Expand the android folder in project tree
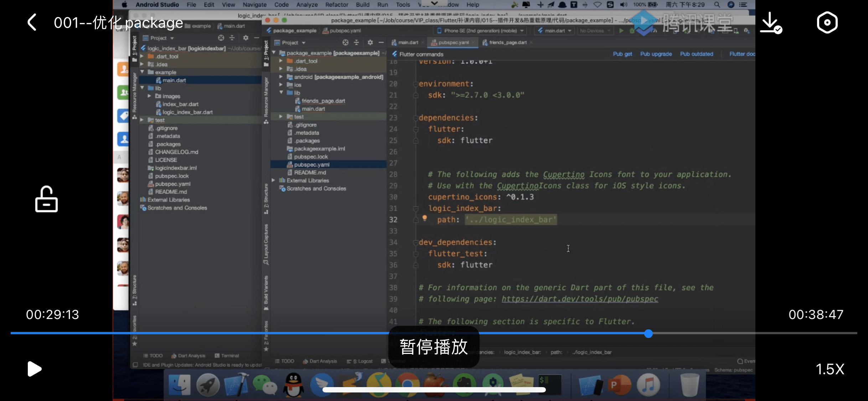The width and height of the screenshot is (868, 401). pos(281,77)
